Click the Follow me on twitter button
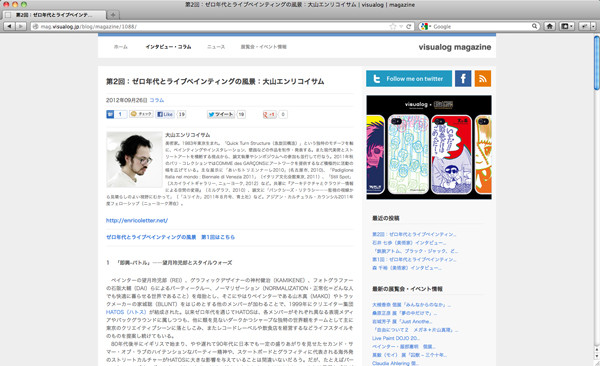 (409, 78)
